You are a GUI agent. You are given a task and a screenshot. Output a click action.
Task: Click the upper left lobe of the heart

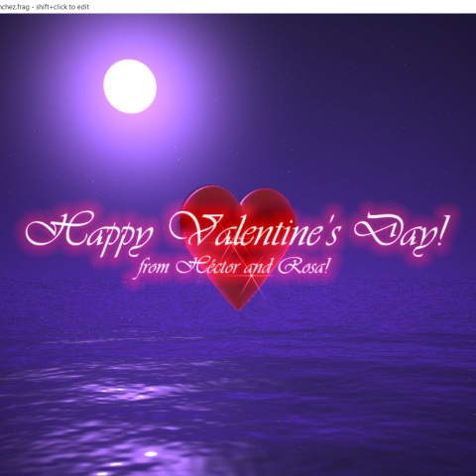(x=210, y=205)
